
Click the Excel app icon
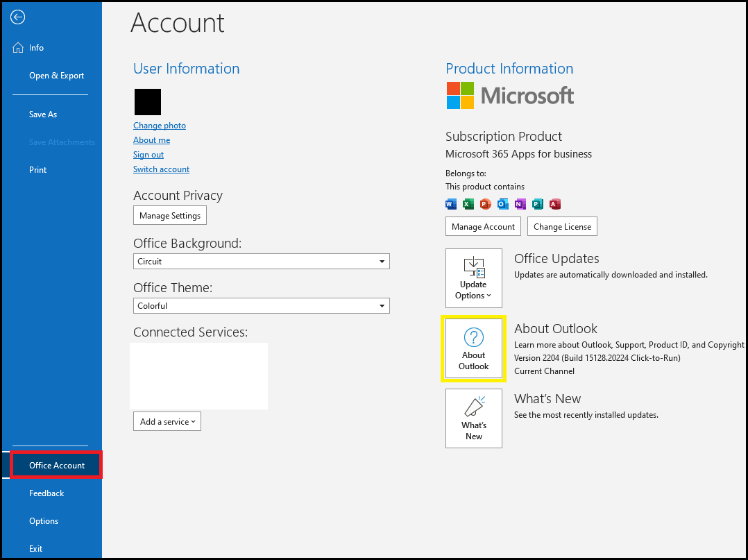coord(468,204)
